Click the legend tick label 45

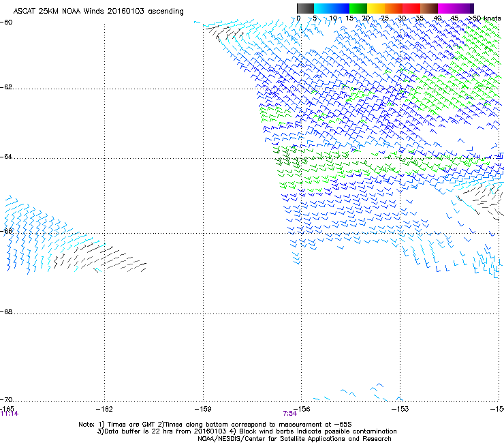click(454, 18)
